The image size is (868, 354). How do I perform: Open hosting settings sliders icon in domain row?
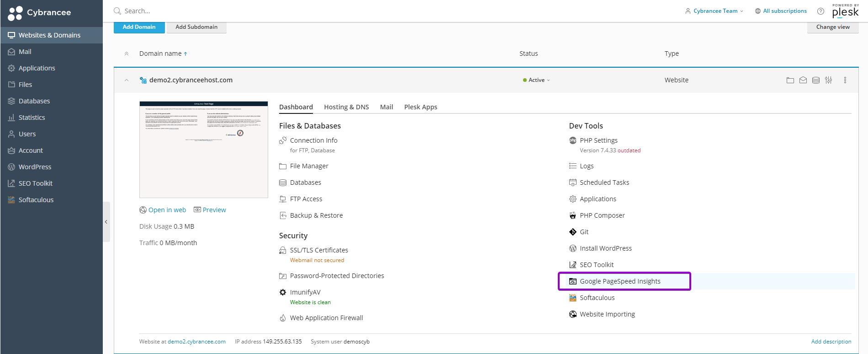tap(828, 80)
